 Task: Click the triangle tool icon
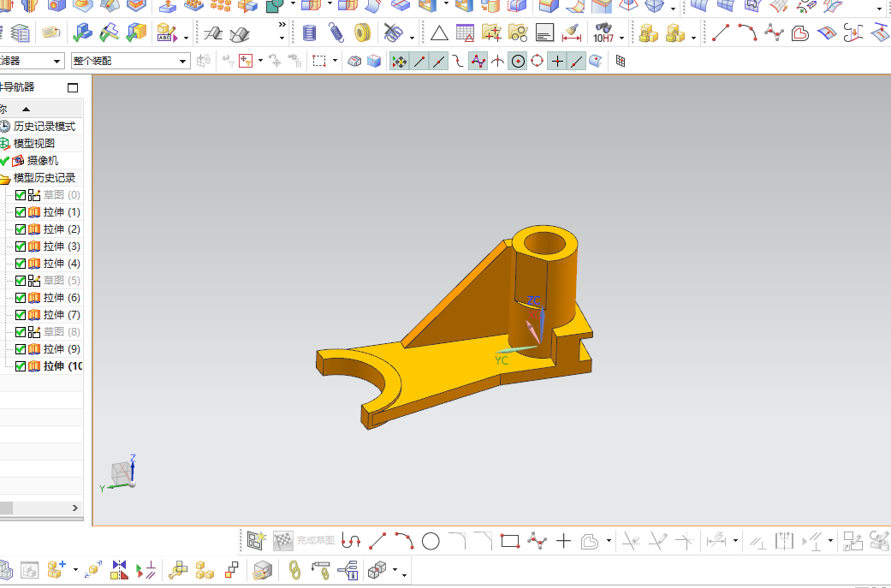click(x=439, y=33)
